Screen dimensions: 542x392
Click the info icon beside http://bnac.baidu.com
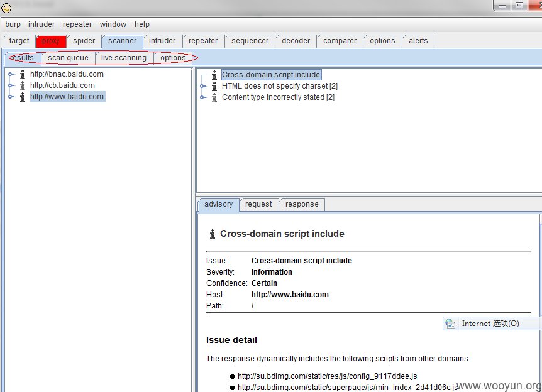click(23, 74)
